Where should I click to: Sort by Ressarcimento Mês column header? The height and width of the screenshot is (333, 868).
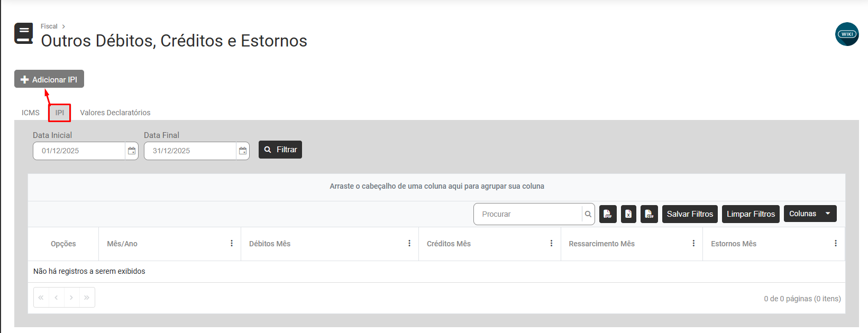601,244
